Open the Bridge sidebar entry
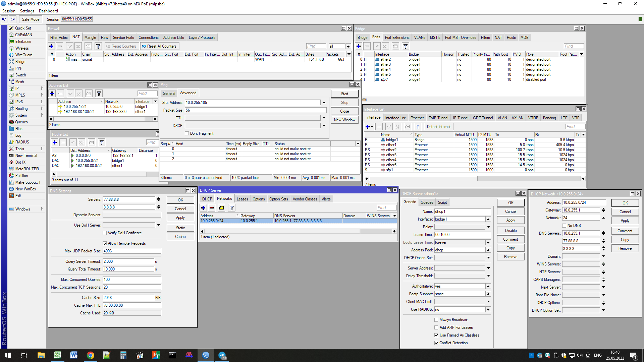The height and width of the screenshot is (362, 644). 20,62
